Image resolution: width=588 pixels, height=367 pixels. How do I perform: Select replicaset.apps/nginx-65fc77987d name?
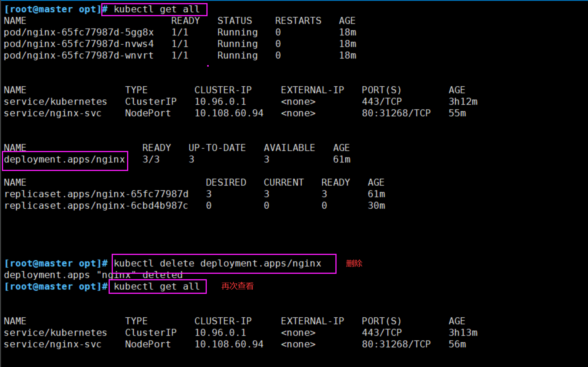96,194
